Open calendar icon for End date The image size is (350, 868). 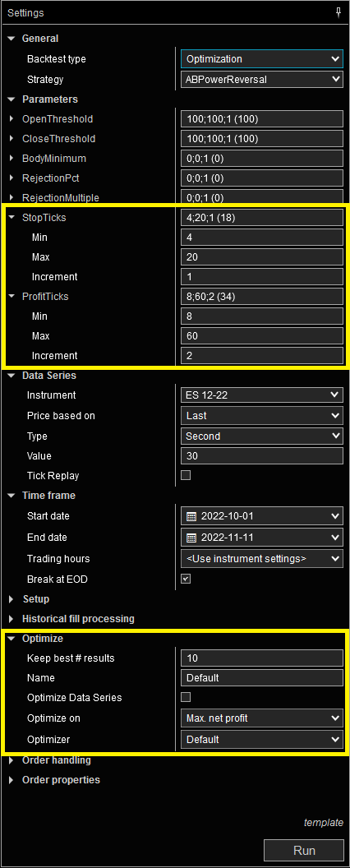pyautogui.click(x=191, y=538)
